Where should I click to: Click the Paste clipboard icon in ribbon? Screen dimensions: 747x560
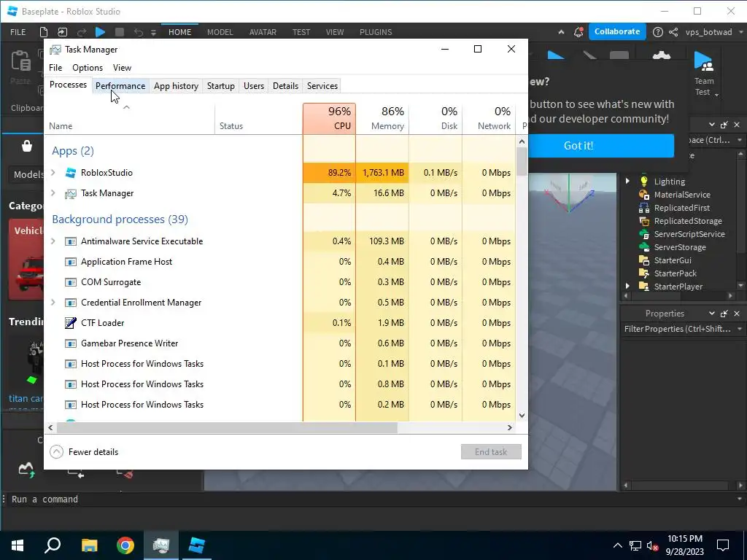click(x=20, y=61)
